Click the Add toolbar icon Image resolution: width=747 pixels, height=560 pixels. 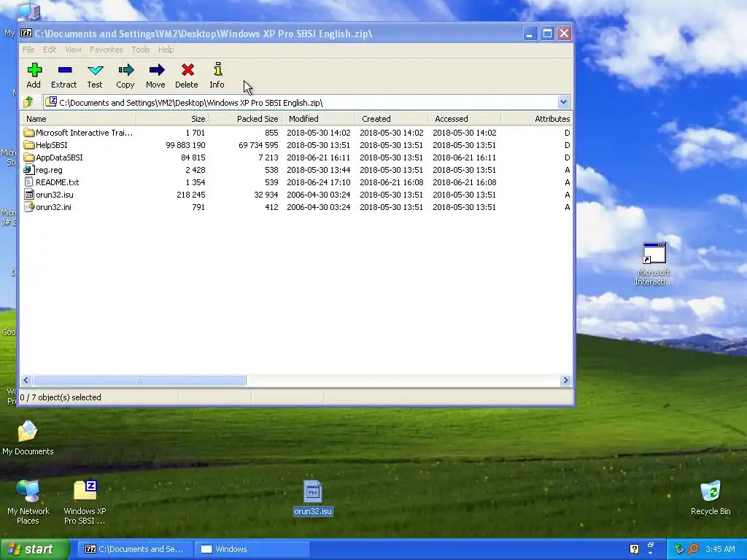[34, 70]
